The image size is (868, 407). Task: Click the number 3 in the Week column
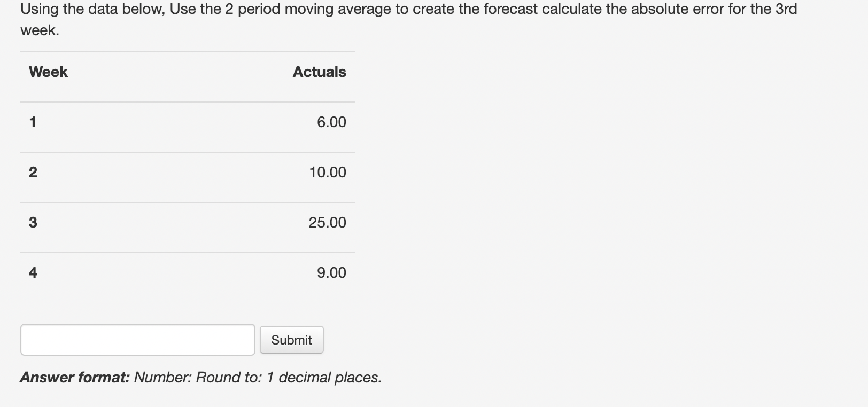pyautogui.click(x=33, y=222)
